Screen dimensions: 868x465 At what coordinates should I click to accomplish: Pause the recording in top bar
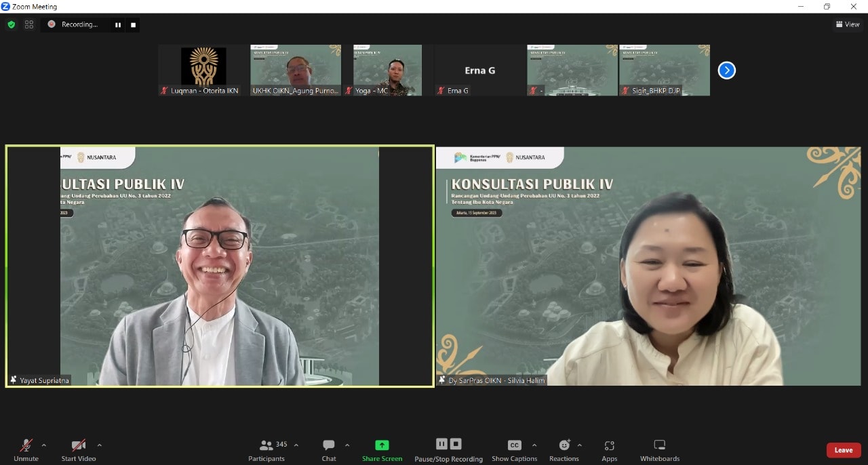[x=118, y=25]
